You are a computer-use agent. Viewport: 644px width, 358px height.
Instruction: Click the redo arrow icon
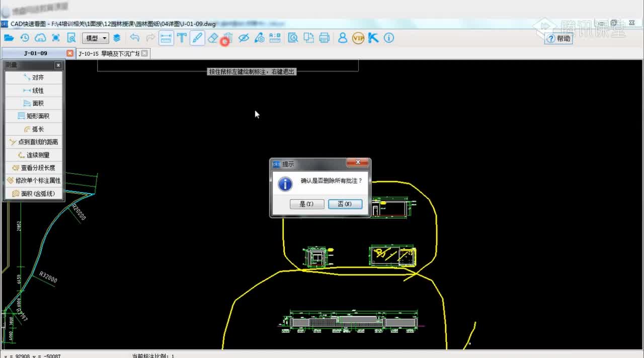[150, 38]
